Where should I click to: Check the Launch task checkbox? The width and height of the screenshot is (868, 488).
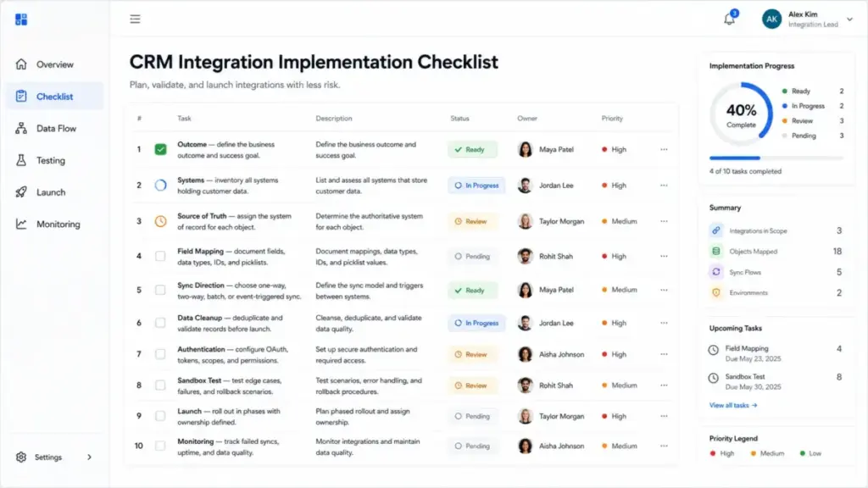160,416
